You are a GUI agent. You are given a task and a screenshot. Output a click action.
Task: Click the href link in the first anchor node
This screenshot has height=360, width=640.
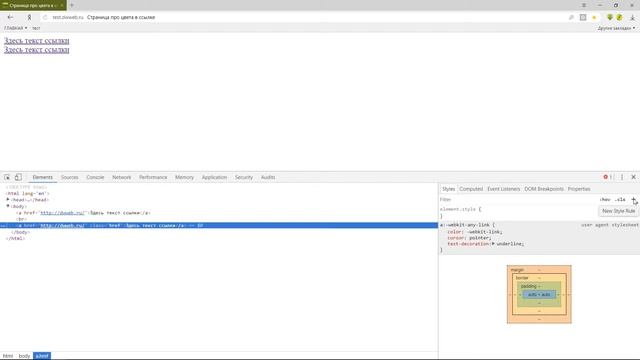tap(62, 213)
